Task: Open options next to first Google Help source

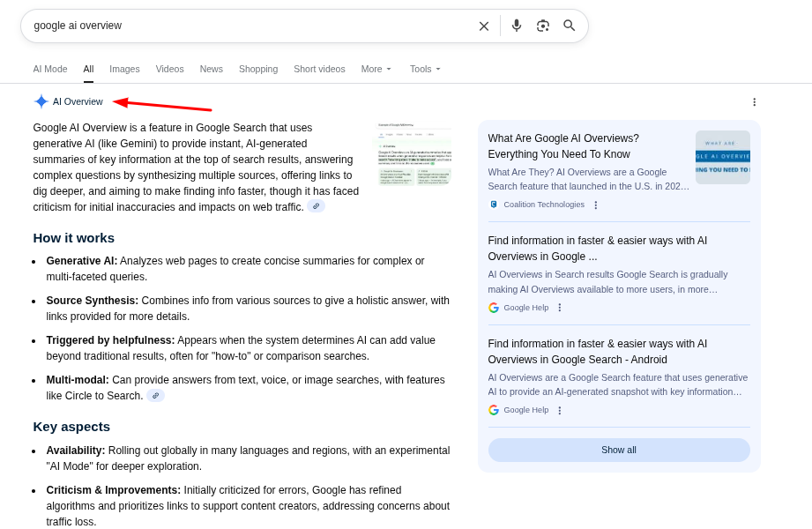Action: click(x=560, y=308)
